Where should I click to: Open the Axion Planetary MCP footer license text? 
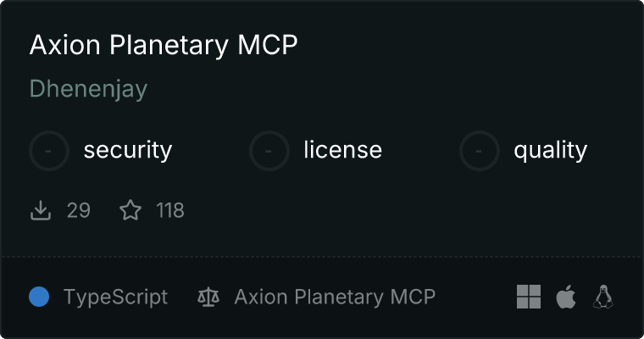click(335, 297)
